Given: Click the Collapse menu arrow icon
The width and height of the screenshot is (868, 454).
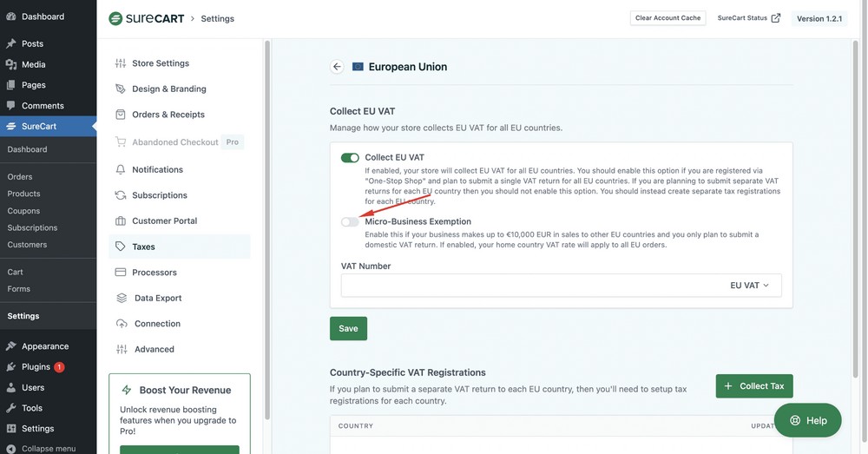Looking at the screenshot, I should tap(11, 449).
